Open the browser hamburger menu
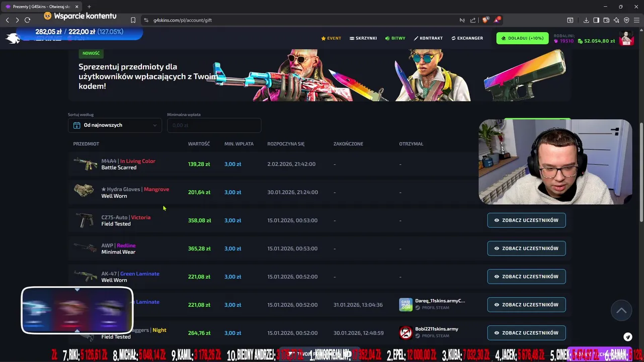 click(636, 20)
